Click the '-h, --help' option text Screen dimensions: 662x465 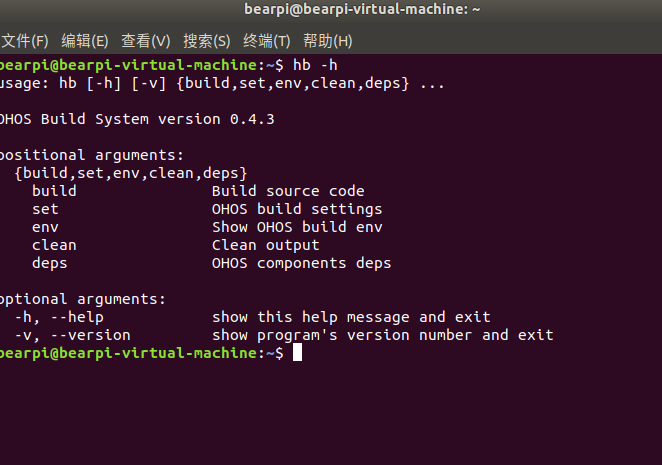59,317
